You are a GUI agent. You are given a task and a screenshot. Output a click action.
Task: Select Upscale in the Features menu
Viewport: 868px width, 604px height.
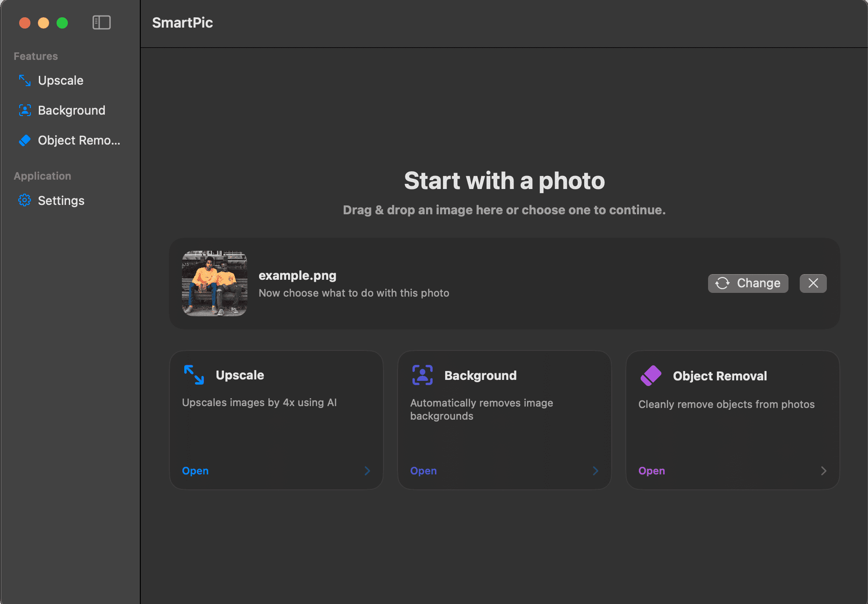click(x=60, y=80)
